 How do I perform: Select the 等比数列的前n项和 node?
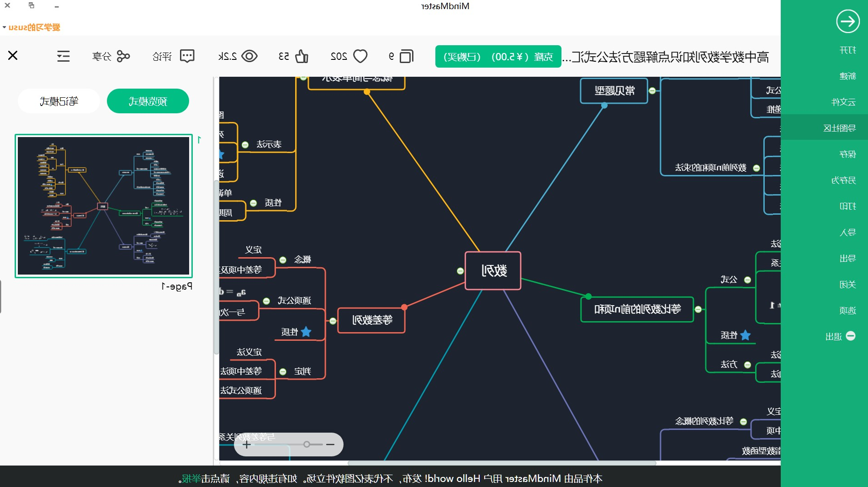(637, 309)
